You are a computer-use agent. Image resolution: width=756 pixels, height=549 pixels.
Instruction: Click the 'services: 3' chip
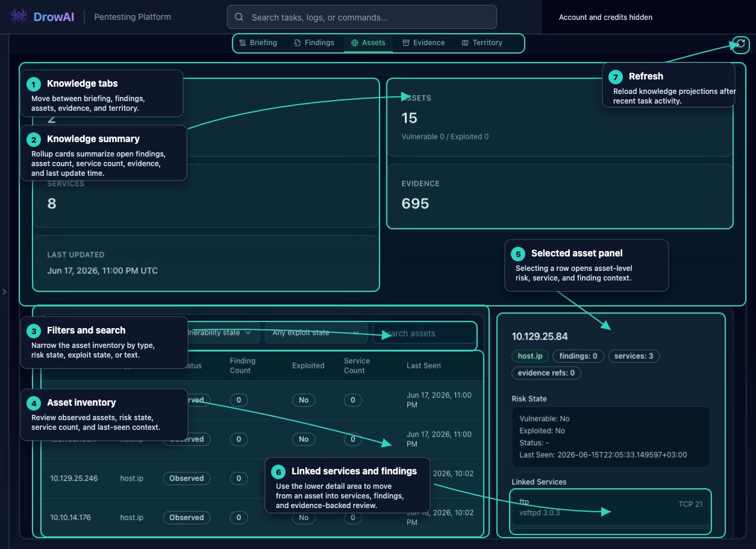point(634,356)
